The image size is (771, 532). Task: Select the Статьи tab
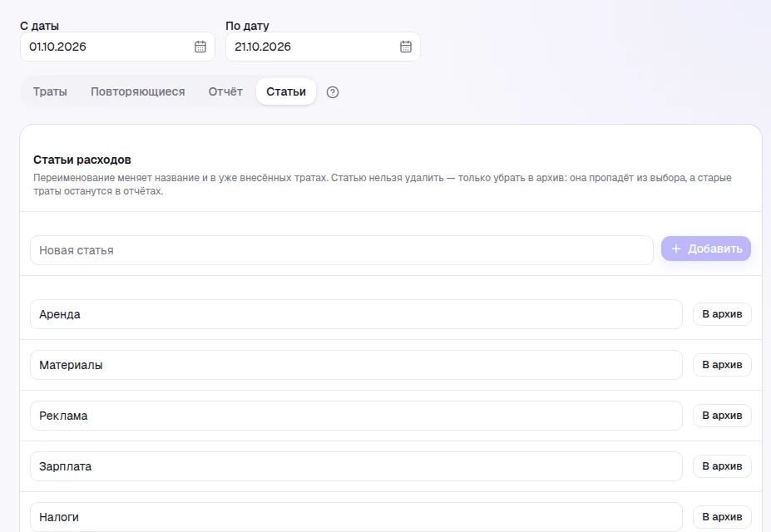pos(286,92)
